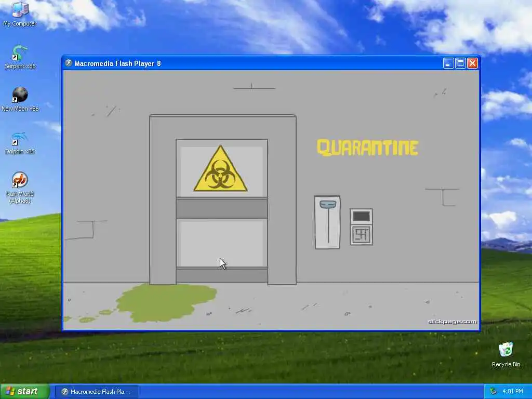Viewport: 532px width, 399px height.
Task: Click Flash Player title bar icon
Action: coord(69,63)
